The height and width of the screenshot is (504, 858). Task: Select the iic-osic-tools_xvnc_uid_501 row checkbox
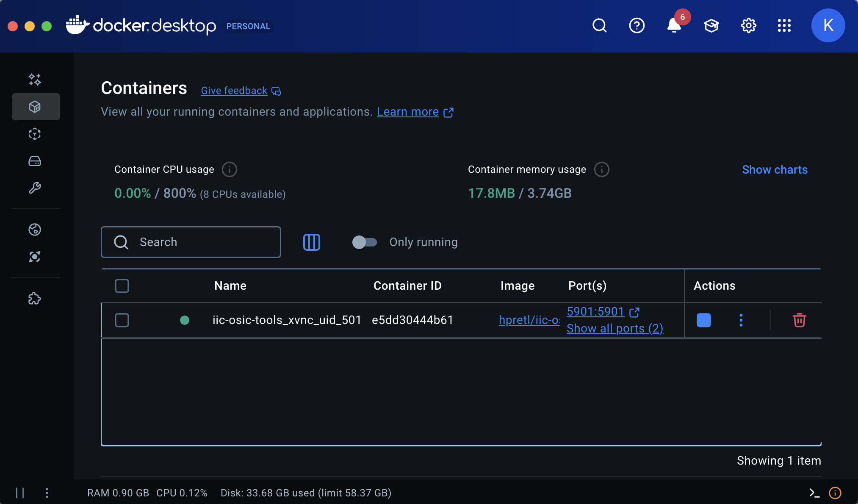pyautogui.click(x=122, y=320)
